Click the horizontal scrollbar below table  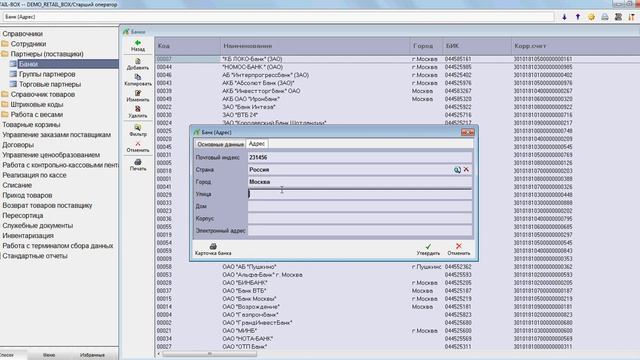coord(209,354)
